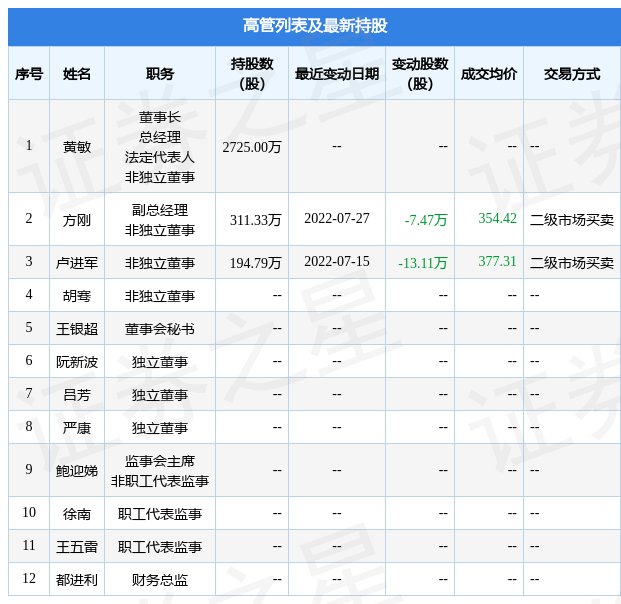Click serial number 1 in 黄敏's row
Screen dimensions: 621x604
(x=29, y=145)
